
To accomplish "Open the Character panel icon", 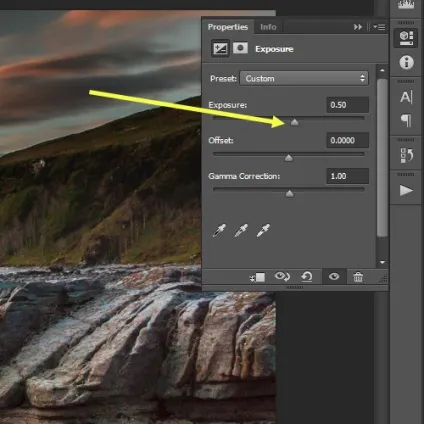I will tap(406, 97).
